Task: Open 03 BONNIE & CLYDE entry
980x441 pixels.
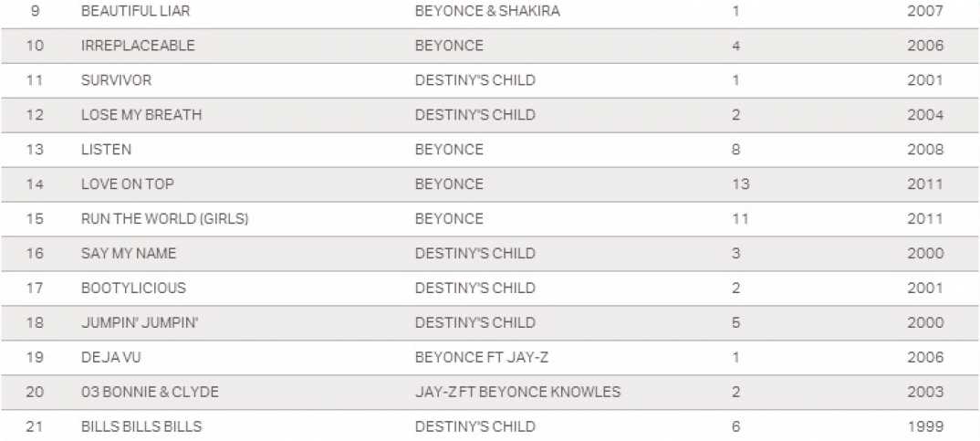Action: (x=150, y=392)
